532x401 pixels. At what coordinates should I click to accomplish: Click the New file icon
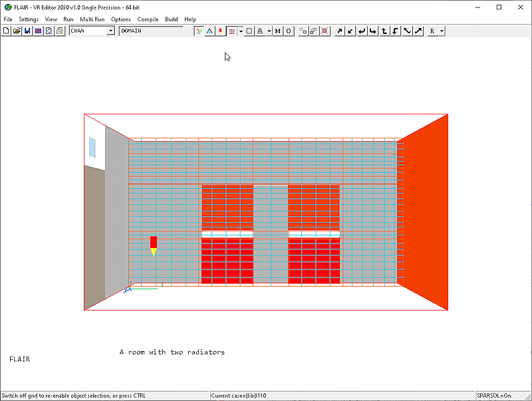pyautogui.click(x=6, y=31)
